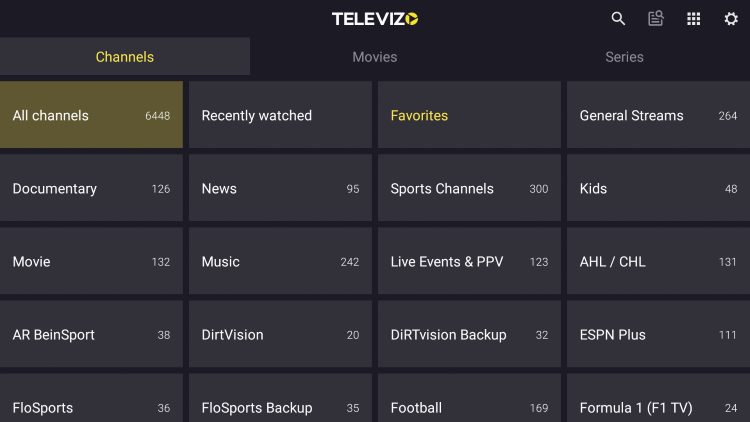Browse the Music category
Viewport: 750px width, 422px height.
tap(280, 261)
